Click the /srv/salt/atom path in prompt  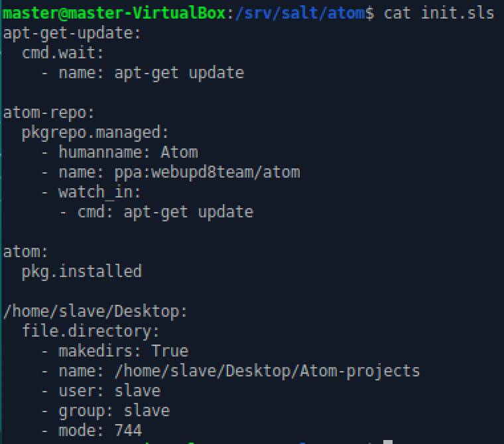(300, 13)
